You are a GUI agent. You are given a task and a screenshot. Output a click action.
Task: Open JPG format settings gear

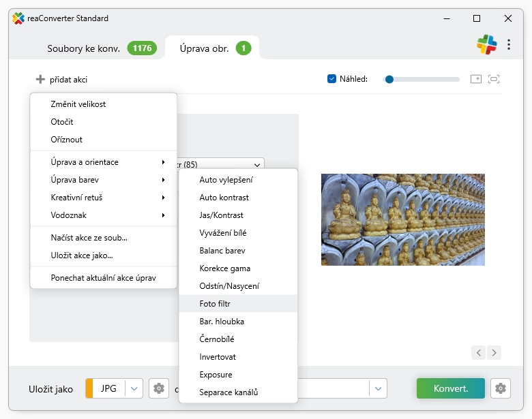[159, 388]
